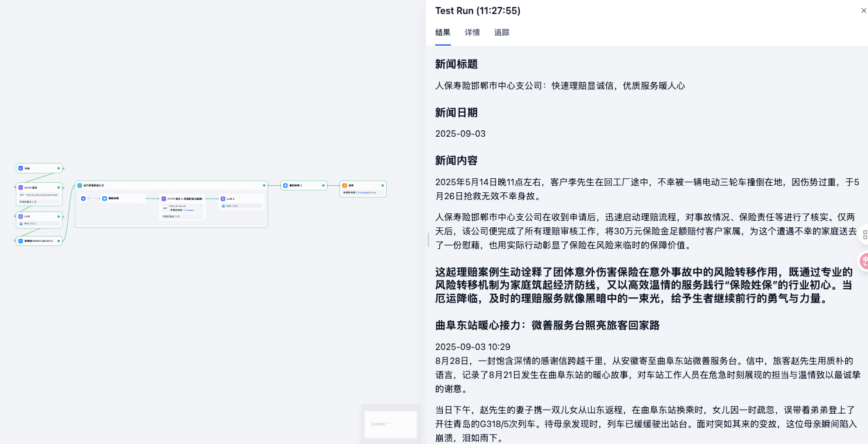Click the timestamp 2025-09-03 10:29
This screenshot has width=868, height=444.
pos(473,347)
